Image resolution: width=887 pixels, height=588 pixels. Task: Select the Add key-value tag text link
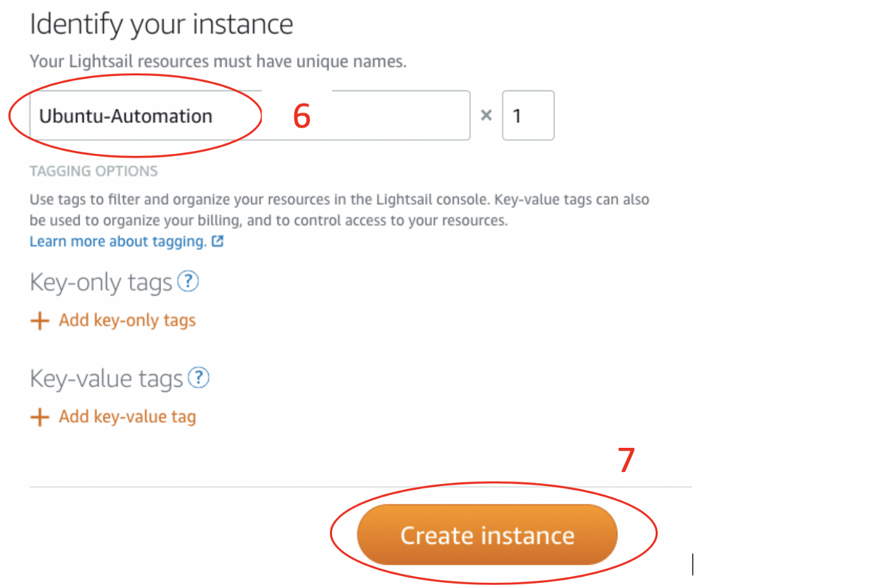127,417
